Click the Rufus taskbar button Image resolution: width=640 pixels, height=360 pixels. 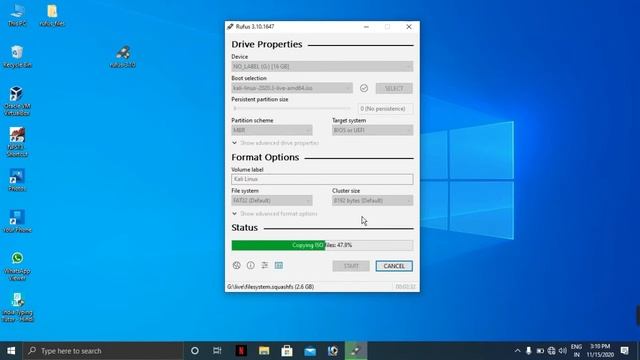click(356, 351)
